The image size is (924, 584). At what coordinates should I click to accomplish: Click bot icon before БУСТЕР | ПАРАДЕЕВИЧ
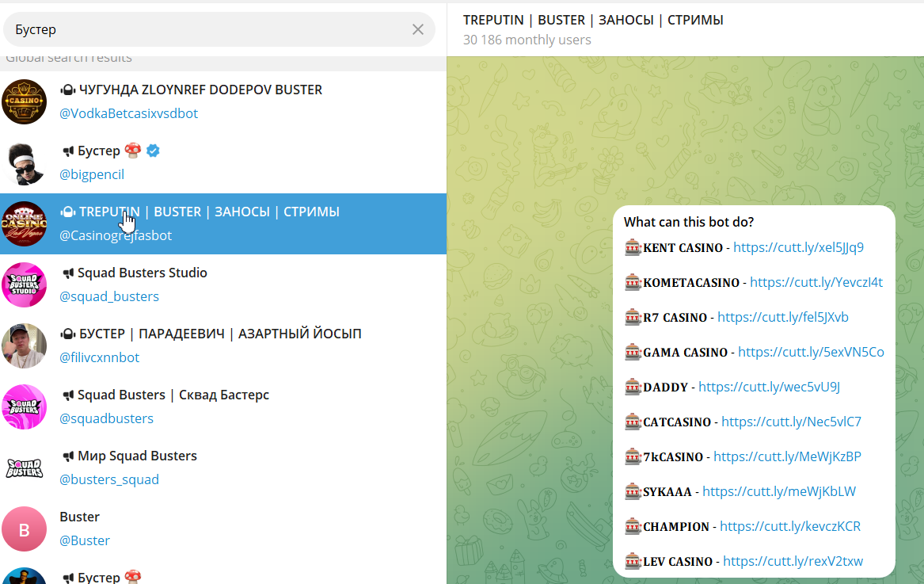point(68,334)
